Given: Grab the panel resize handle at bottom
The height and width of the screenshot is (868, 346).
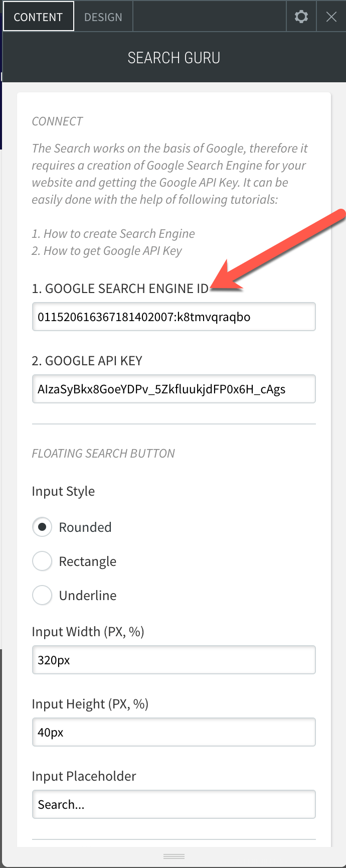Looking at the screenshot, I should 174,856.
